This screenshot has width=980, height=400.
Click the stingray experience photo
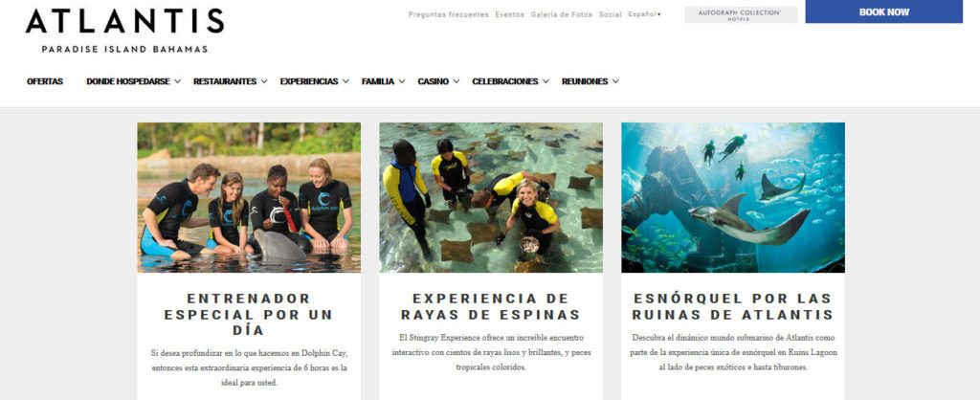pyautogui.click(x=491, y=197)
